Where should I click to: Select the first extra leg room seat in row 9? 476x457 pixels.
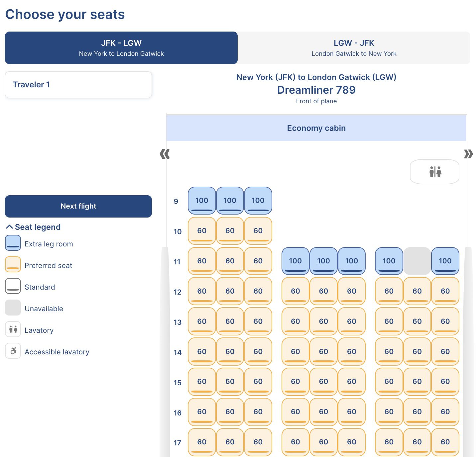tap(201, 201)
